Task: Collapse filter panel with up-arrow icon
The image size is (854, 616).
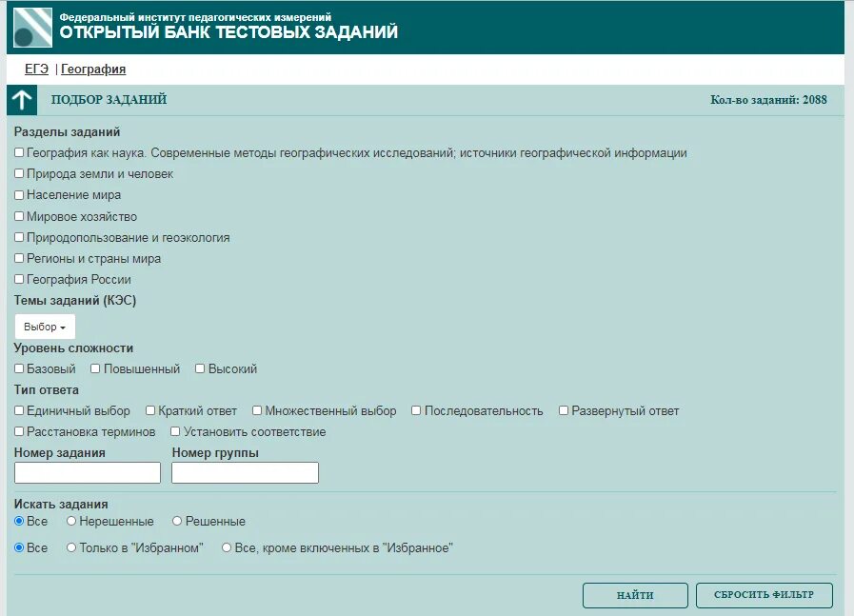Action: [x=22, y=100]
